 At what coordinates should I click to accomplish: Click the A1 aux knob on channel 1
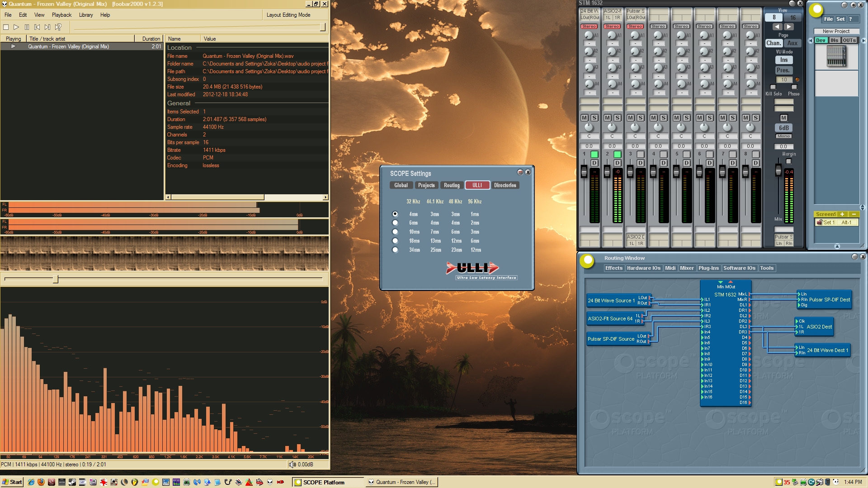click(x=588, y=35)
